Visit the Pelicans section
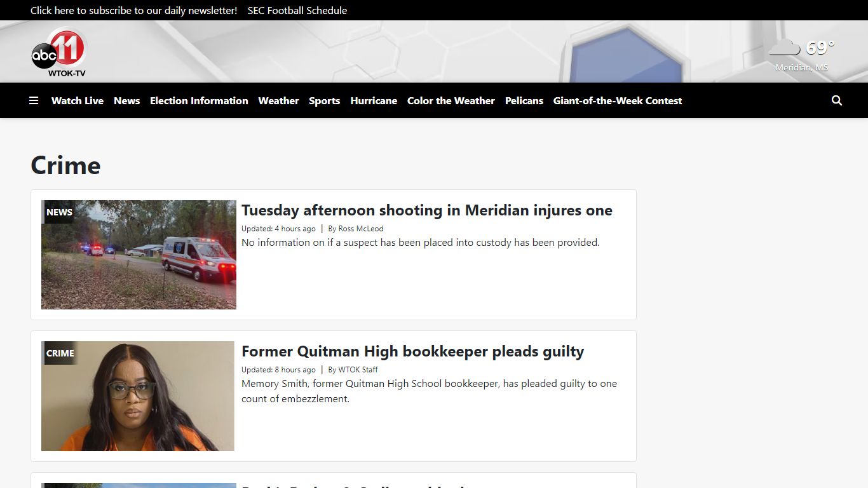 pyautogui.click(x=524, y=100)
